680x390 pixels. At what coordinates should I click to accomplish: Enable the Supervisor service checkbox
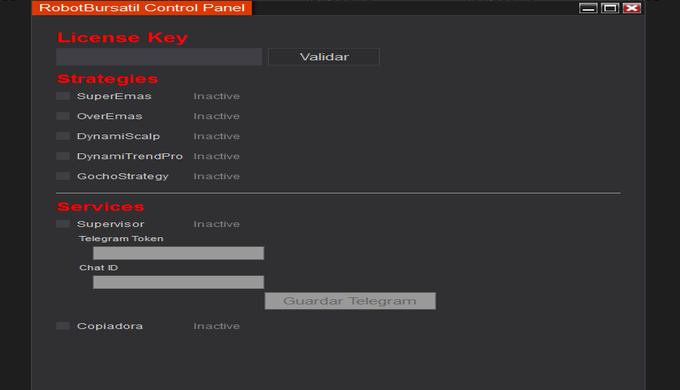(63, 224)
